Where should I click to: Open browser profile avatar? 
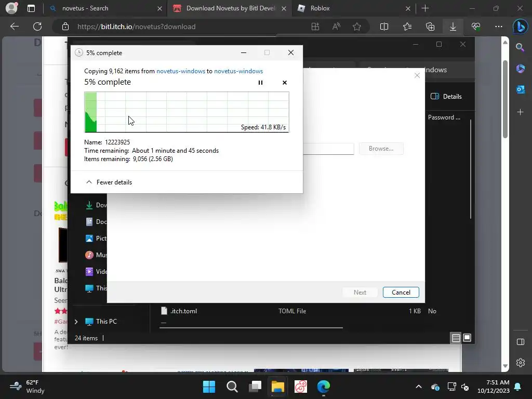point(11,8)
